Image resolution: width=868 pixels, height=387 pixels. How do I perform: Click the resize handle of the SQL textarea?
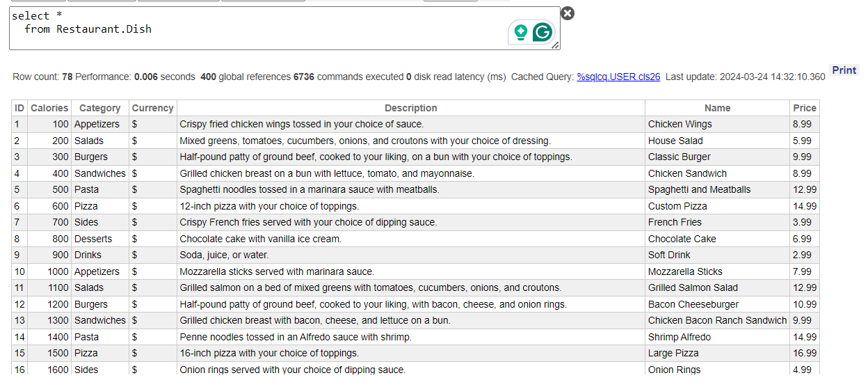(x=555, y=45)
